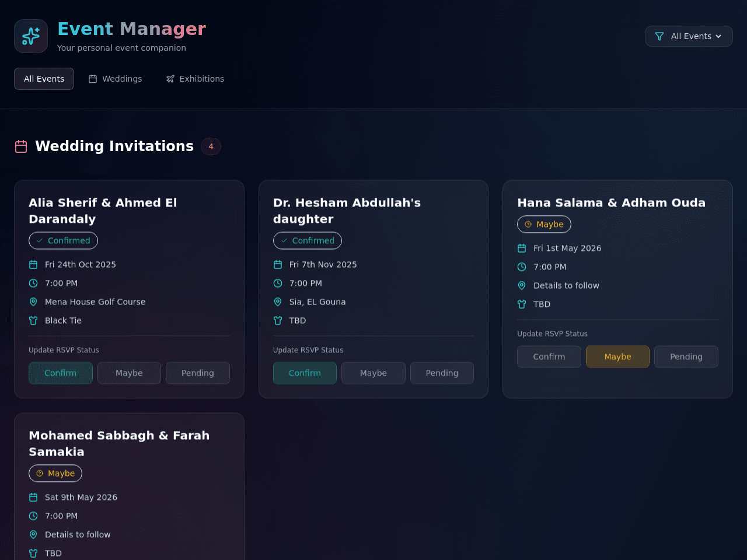Set Dr. Hesham RSVP to Maybe
The image size is (747, 560).
coord(373,373)
